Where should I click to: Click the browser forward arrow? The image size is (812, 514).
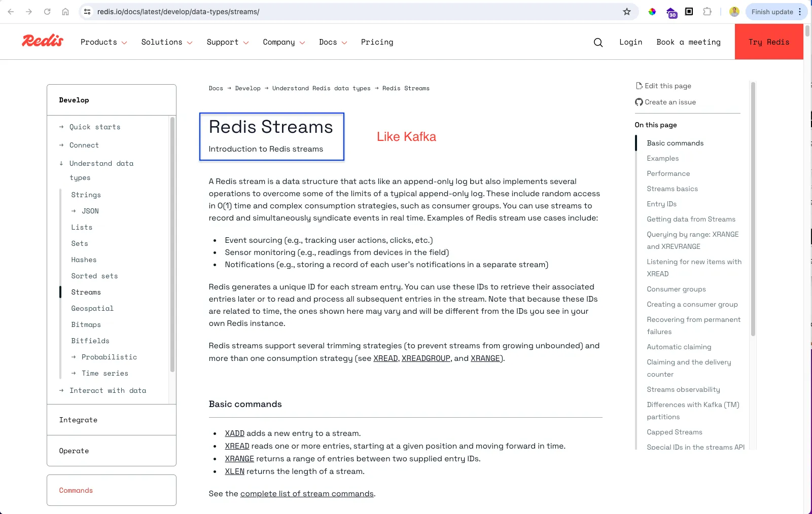[29, 12]
